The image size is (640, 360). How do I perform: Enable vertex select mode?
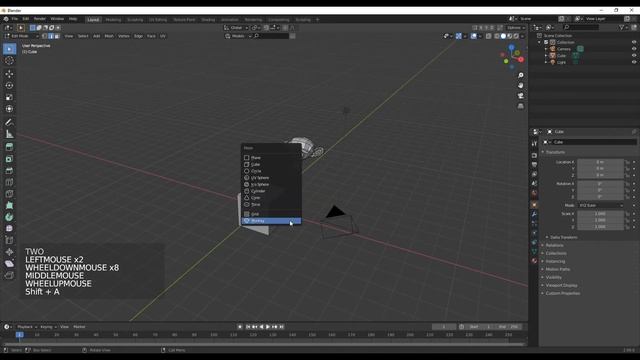pyautogui.click(x=44, y=36)
